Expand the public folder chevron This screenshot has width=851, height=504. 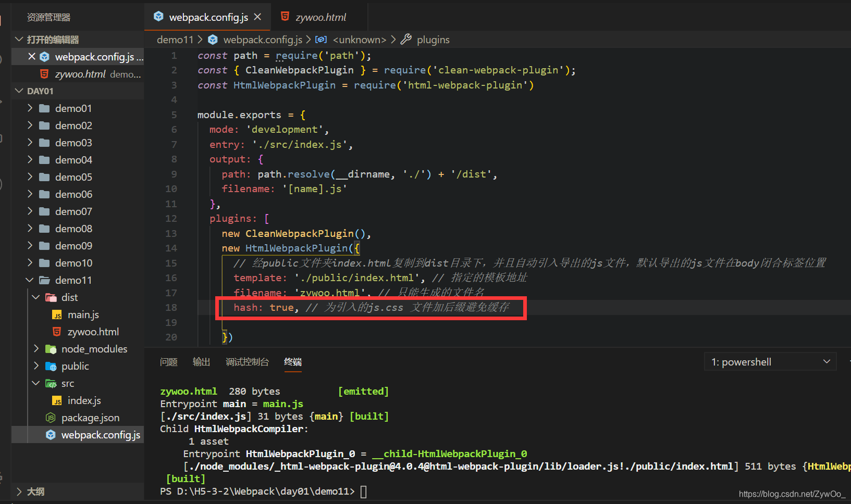pos(36,366)
